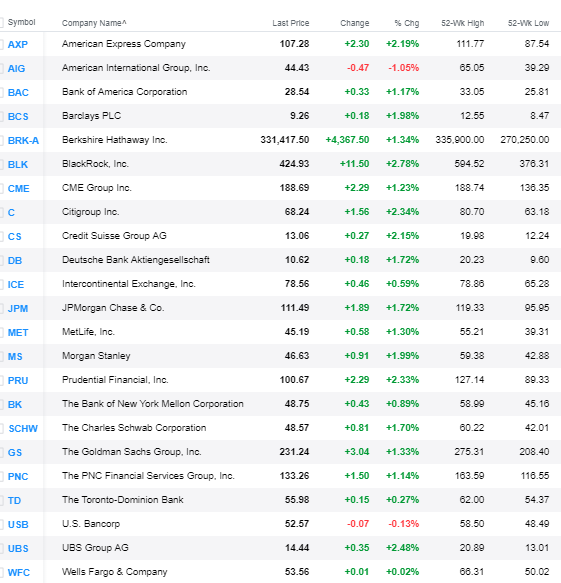
Task: Sort by 52-Wk Low column header
Action: point(529,23)
